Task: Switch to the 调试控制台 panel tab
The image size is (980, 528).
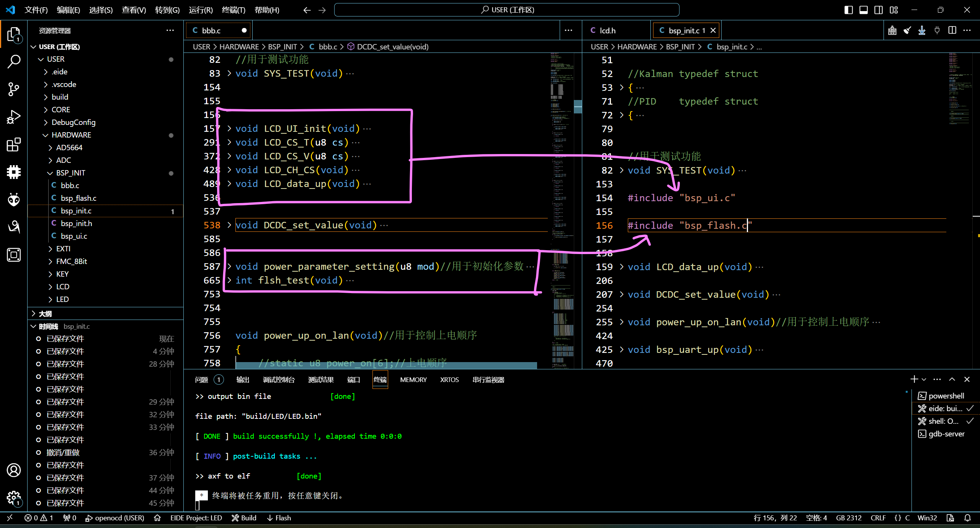Action: point(279,380)
